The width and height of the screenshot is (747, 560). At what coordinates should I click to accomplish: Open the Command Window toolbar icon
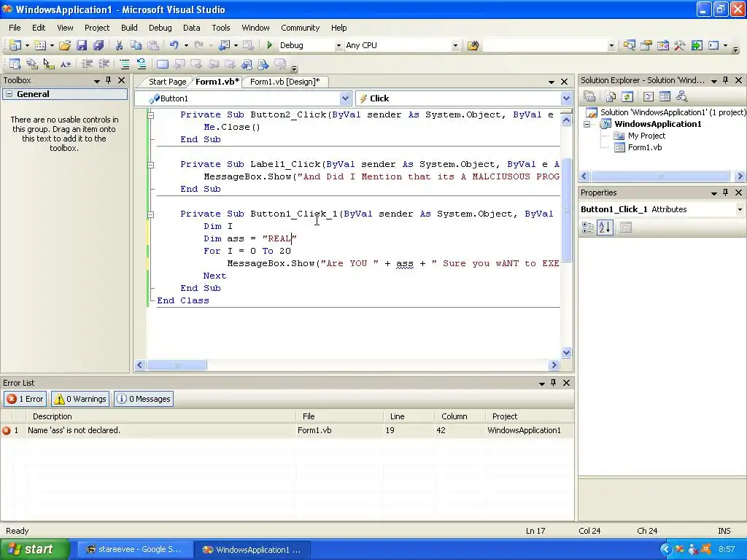coord(713,45)
